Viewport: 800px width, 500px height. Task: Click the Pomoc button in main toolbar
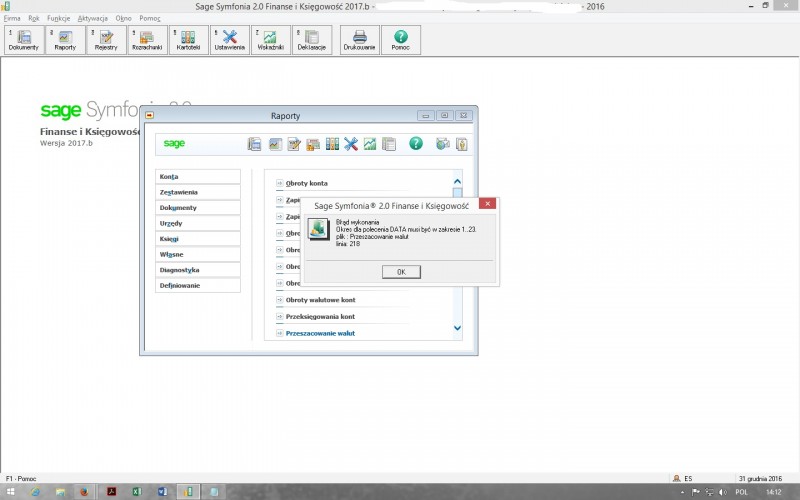point(401,40)
